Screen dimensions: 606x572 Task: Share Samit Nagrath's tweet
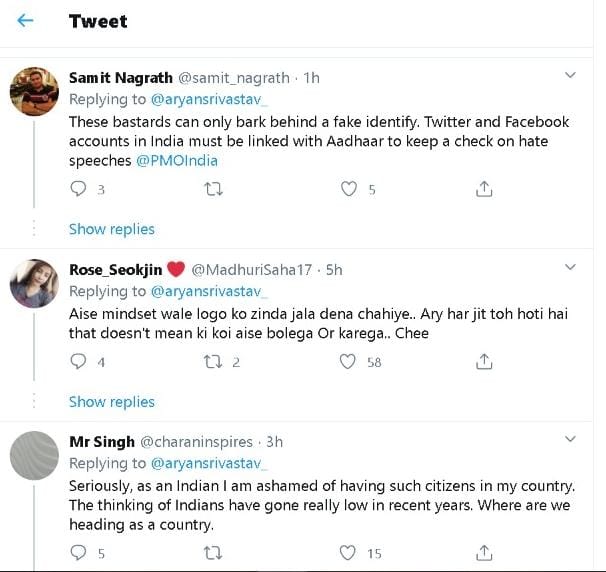pos(483,188)
